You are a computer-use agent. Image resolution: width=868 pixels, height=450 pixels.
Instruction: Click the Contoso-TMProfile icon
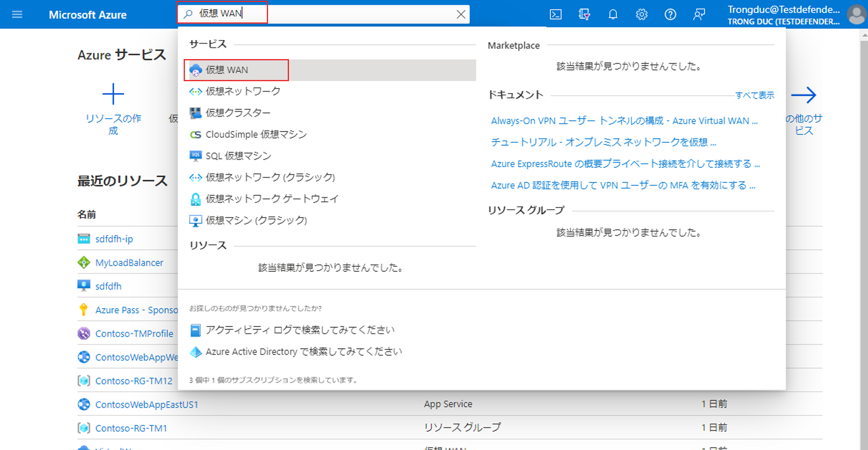84,333
